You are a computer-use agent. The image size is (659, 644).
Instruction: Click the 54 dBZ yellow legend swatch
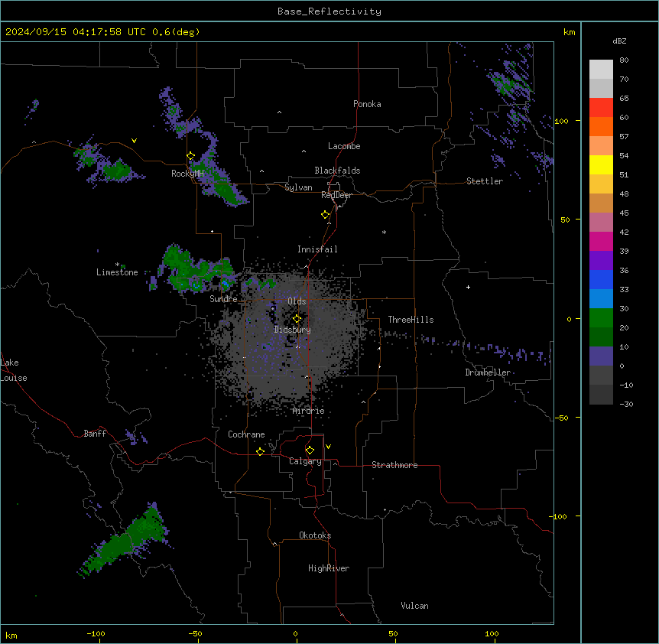click(x=601, y=164)
